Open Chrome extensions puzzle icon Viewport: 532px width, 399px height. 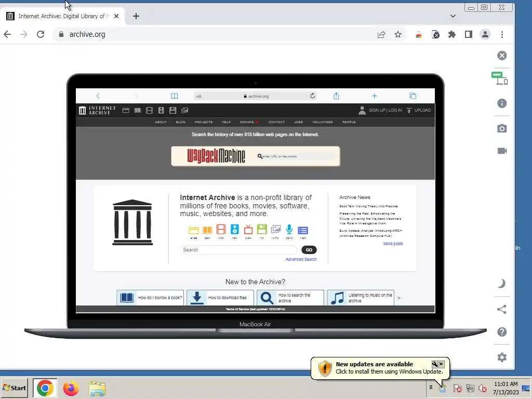pyautogui.click(x=452, y=34)
